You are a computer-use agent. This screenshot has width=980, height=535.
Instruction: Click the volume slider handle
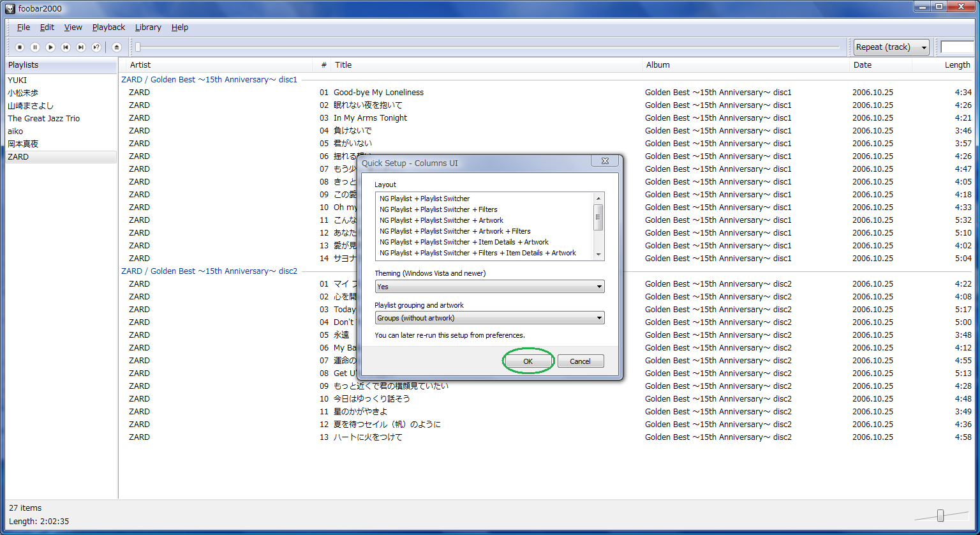(940, 515)
